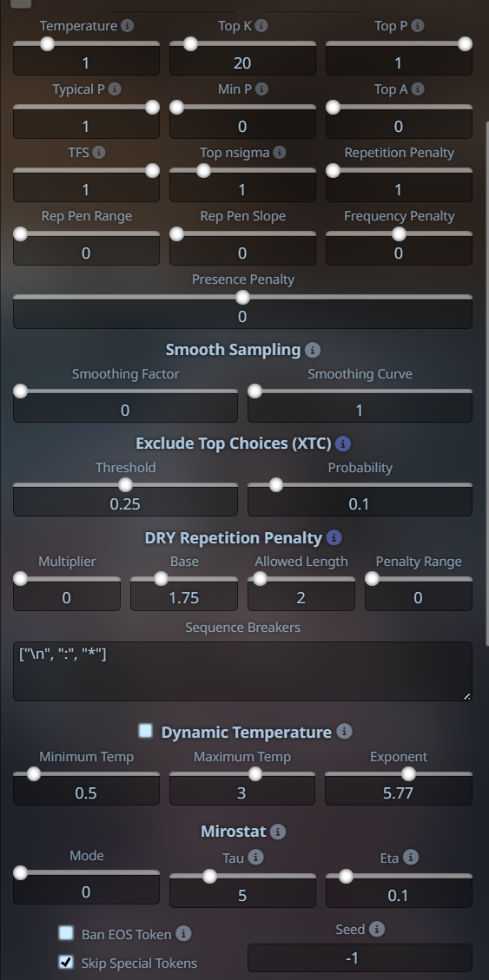
Task: Click the info icon beside Seed
Action: click(x=376, y=930)
